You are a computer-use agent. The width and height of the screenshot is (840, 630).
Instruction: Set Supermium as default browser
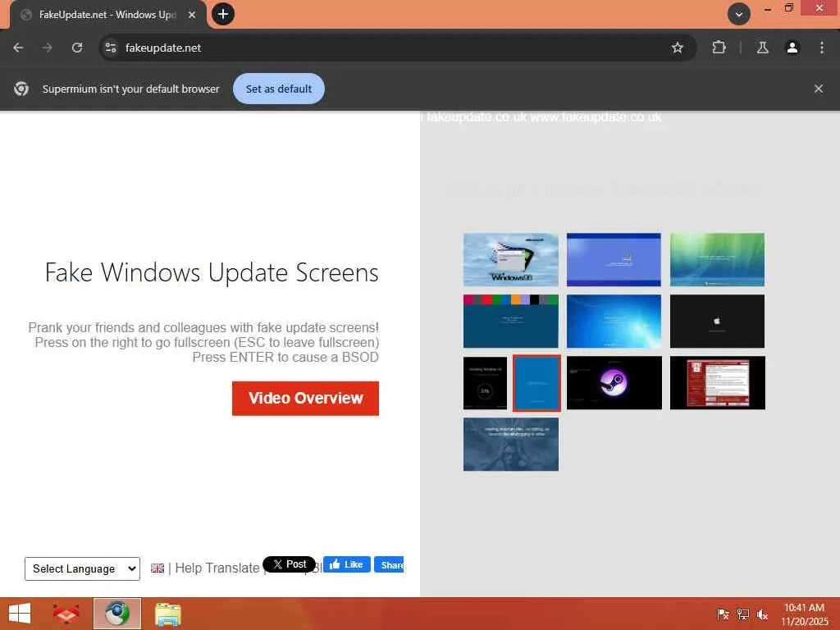(x=279, y=89)
